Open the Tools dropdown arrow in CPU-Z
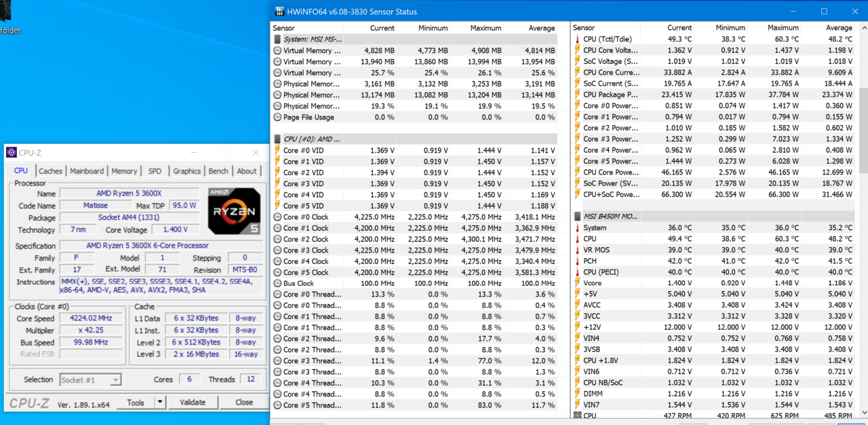Viewport: 868px width, 425px height. 159,402
